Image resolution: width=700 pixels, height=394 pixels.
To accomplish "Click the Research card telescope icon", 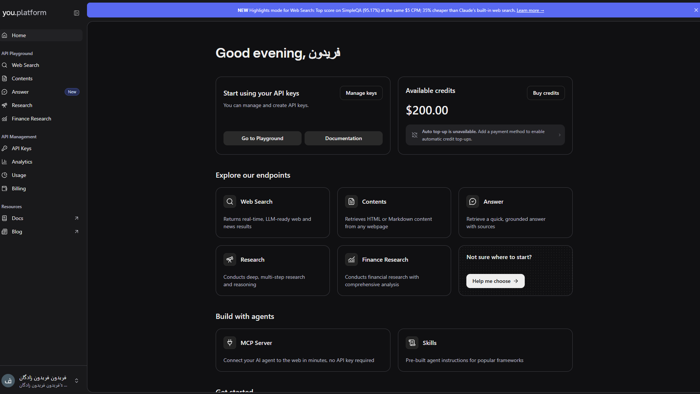I will pyautogui.click(x=229, y=260).
